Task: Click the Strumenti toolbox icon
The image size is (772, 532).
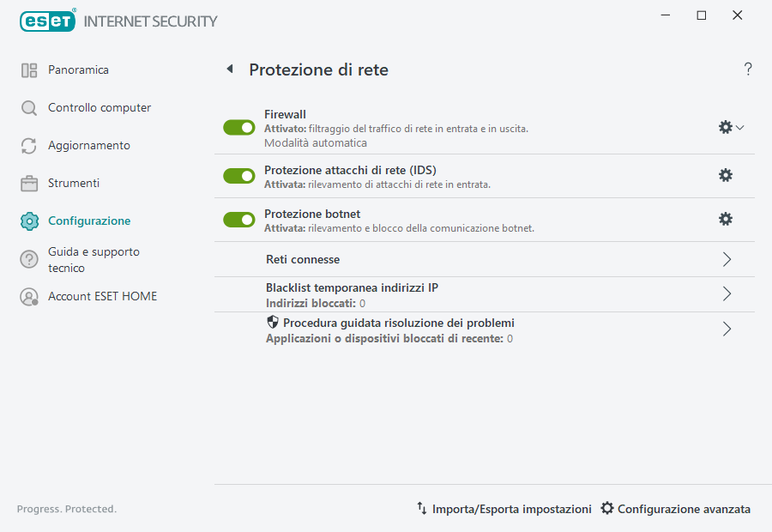Action: pos(28,183)
